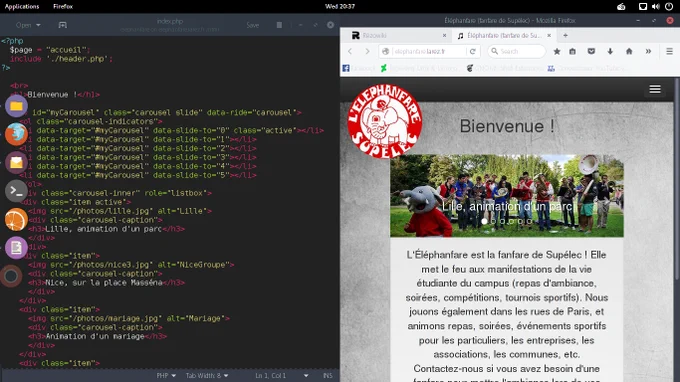Launch Files from the dock
The width and height of the screenshot is (680, 382).
[x=16, y=106]
